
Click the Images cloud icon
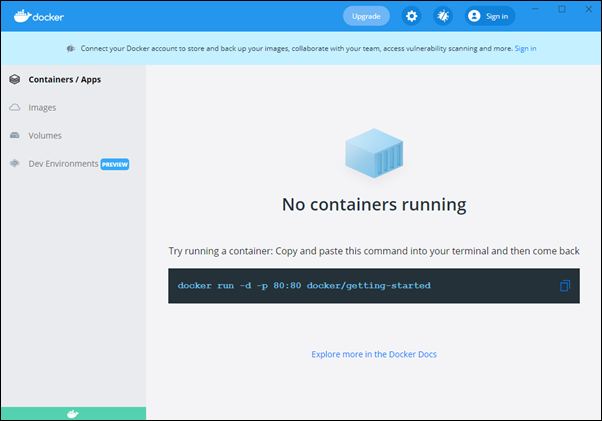[15, 107]
